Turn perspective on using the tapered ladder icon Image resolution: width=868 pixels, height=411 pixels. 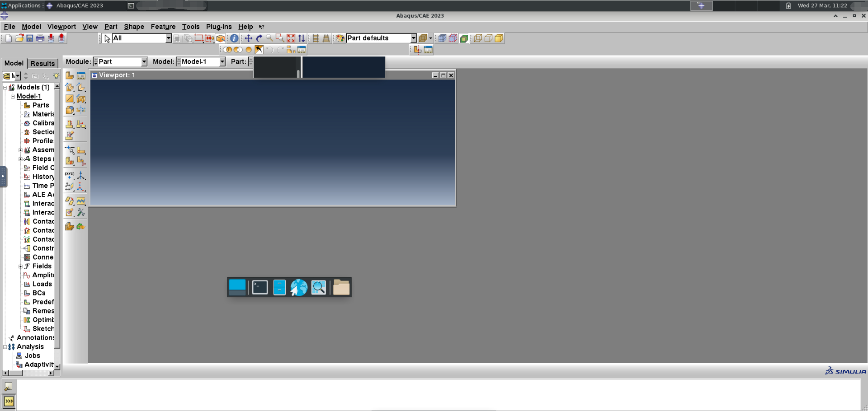pos(326,38)
